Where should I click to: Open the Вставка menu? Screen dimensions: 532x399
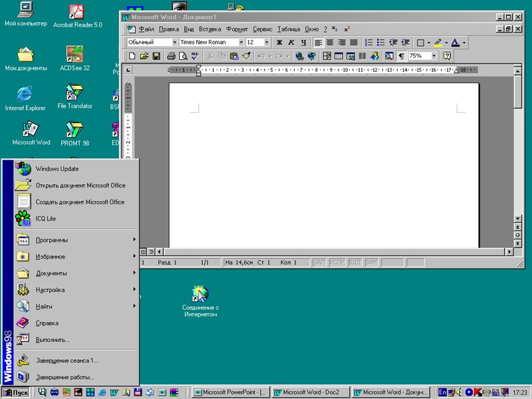(209, 29)
